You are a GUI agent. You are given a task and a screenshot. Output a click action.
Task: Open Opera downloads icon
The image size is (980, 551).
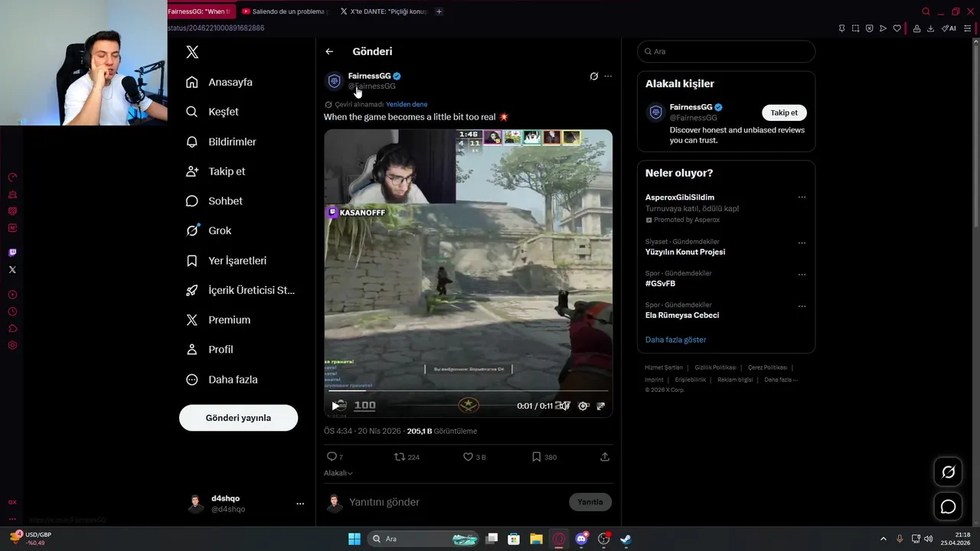[x=930, y=28]
